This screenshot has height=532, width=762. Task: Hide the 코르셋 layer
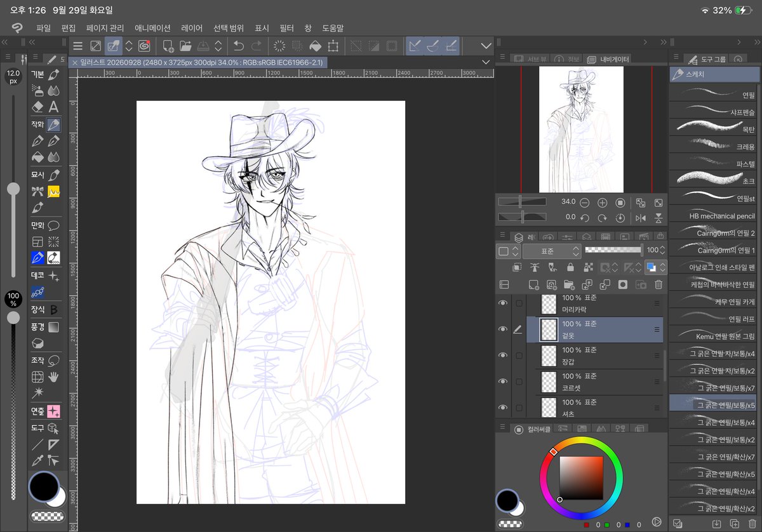click(503, 382)
